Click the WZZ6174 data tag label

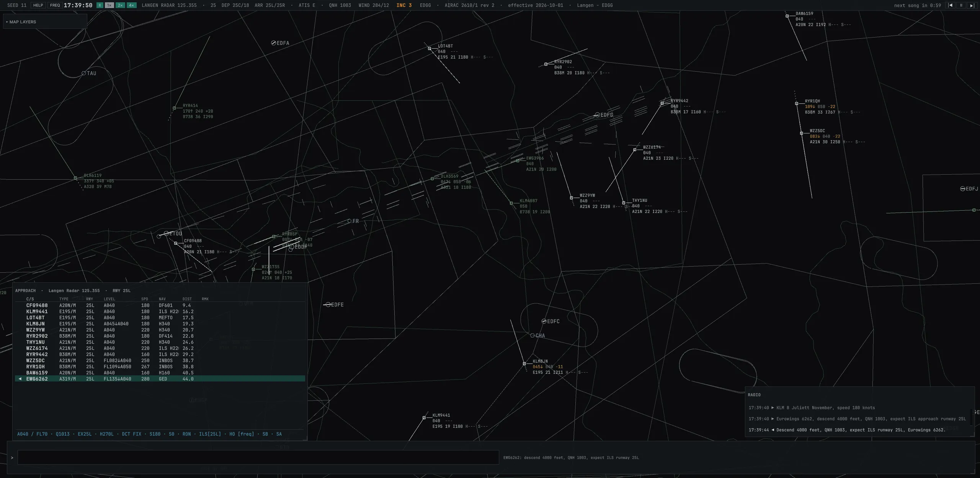point(671,153)
